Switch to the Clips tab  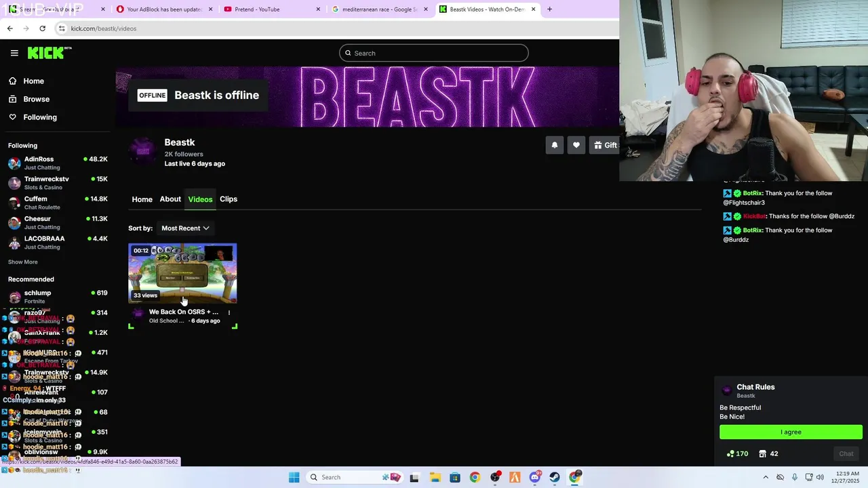click(229, 199)
